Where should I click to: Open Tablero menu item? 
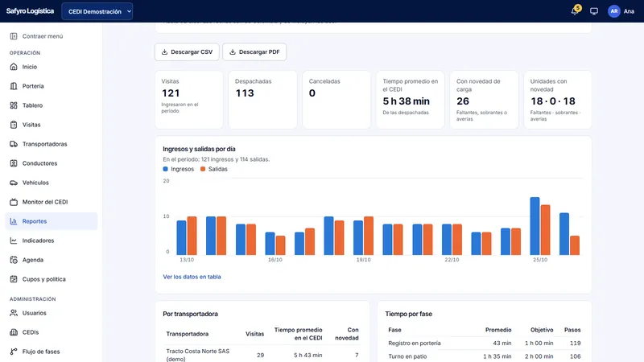[52, 105]
